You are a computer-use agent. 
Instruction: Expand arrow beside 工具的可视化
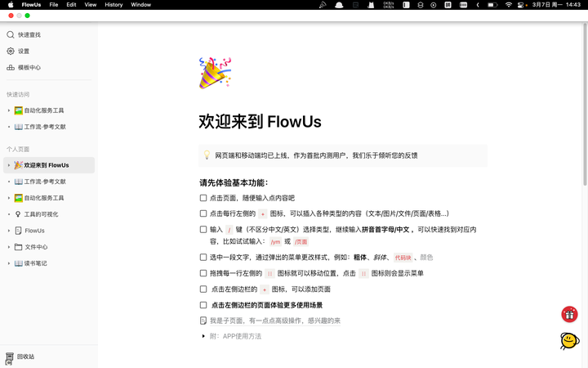[9, 214]
